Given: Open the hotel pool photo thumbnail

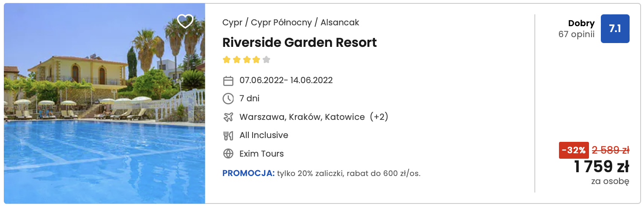Looking at the screenshot, I should [105, 103].
